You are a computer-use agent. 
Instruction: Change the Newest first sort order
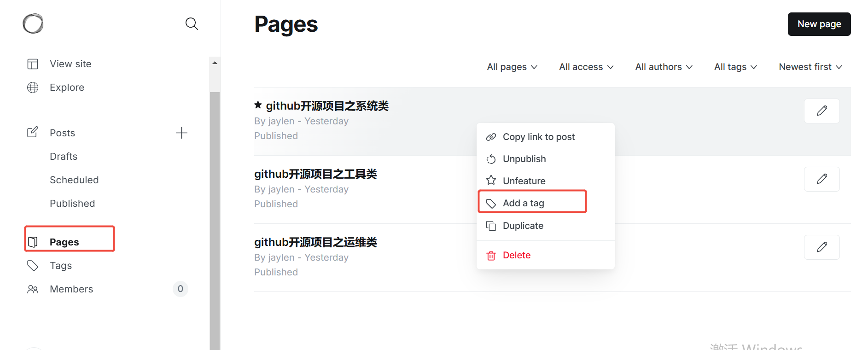pos(810,67)
